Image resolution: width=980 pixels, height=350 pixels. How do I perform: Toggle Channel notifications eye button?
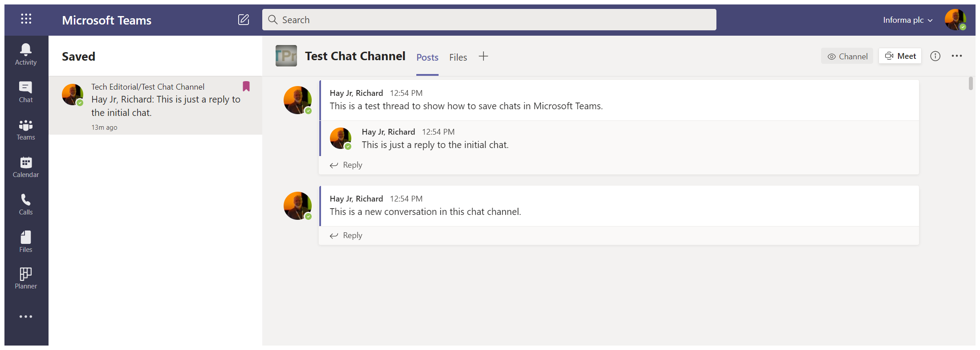[x=847, y=56]
